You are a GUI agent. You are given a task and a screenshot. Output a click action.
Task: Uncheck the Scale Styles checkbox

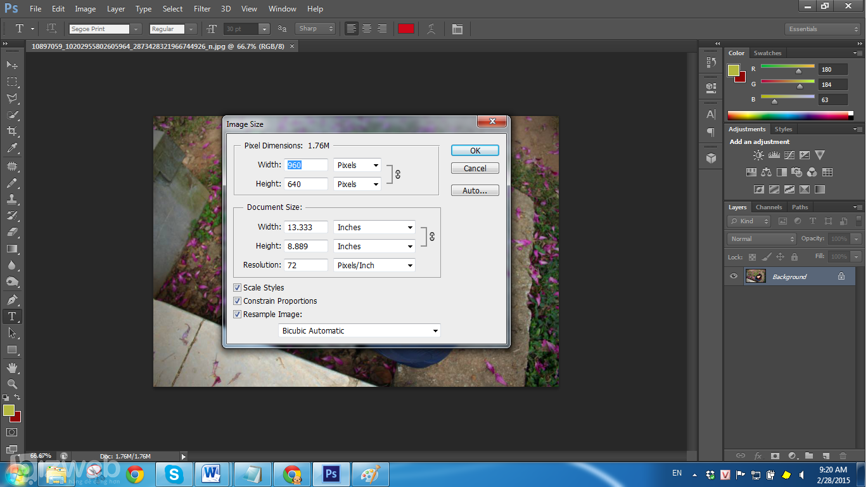[x=238, y=288]
